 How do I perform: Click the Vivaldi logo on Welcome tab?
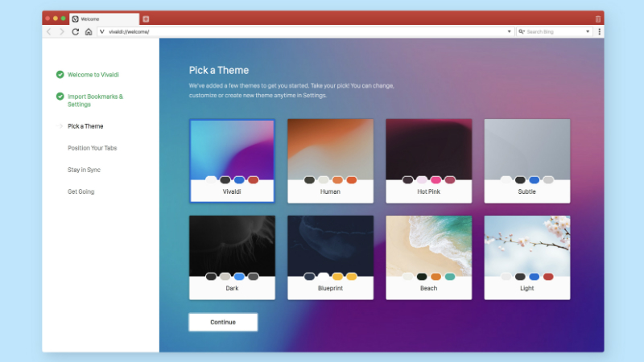[x=75, y=19]
